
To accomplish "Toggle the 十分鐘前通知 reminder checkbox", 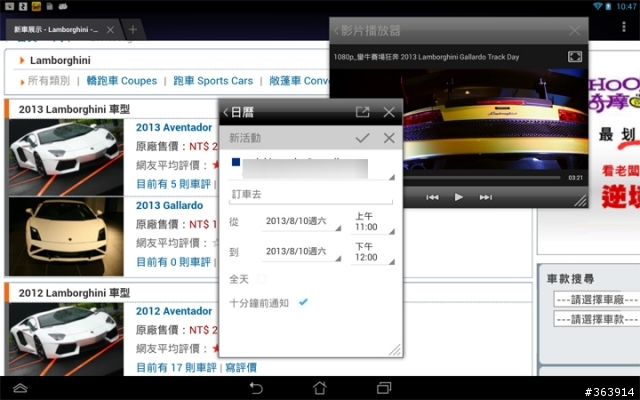I will tap(303, 302).
